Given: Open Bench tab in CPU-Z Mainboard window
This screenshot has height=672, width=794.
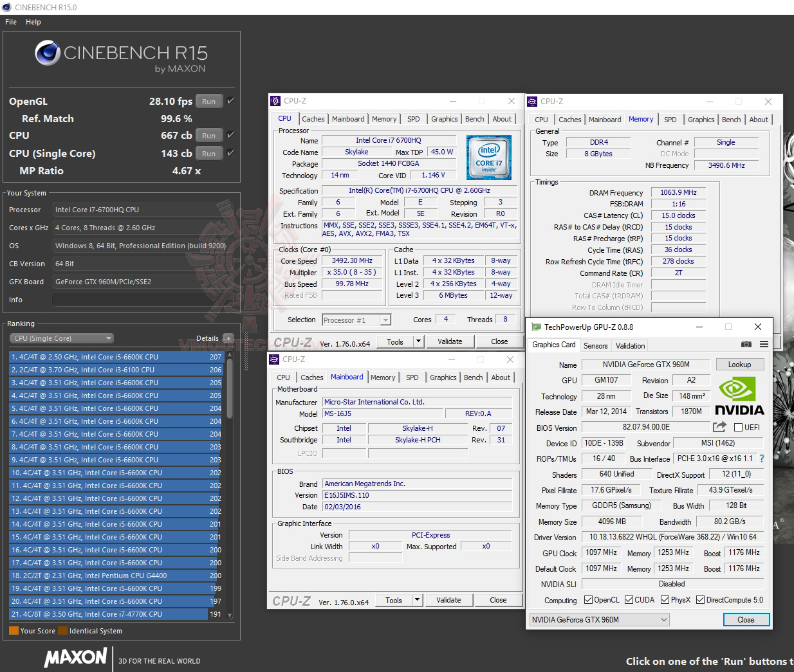Looking at the screenshot, I should 474,377.
